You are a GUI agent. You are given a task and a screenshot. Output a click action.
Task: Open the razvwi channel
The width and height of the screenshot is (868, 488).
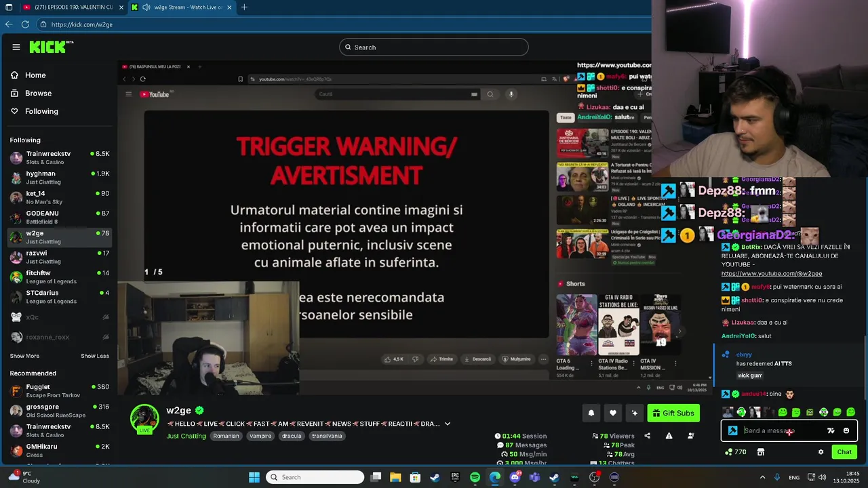[x=60, y=257]
